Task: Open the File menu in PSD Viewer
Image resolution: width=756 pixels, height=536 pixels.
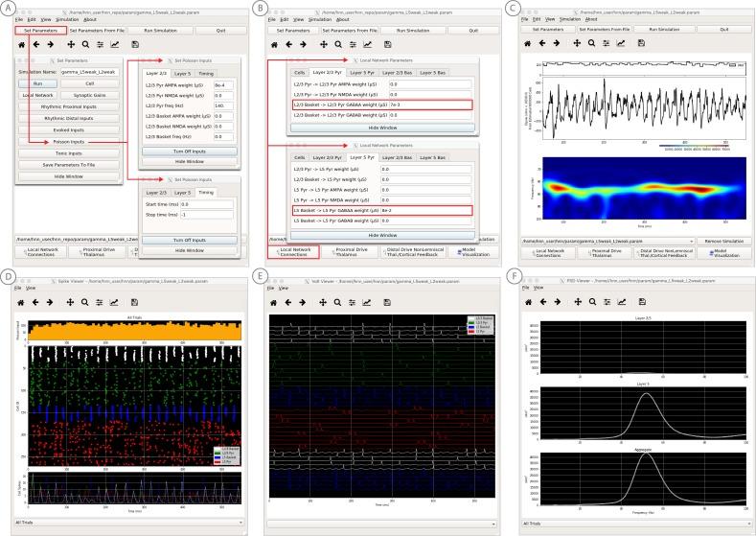Action: pyautogui.click(x=525, y=288)
